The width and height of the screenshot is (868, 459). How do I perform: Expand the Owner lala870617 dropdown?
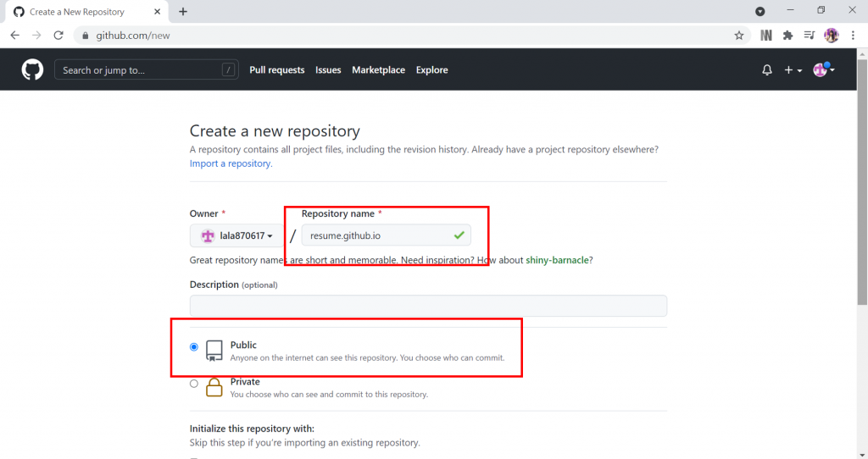(236, 235)
